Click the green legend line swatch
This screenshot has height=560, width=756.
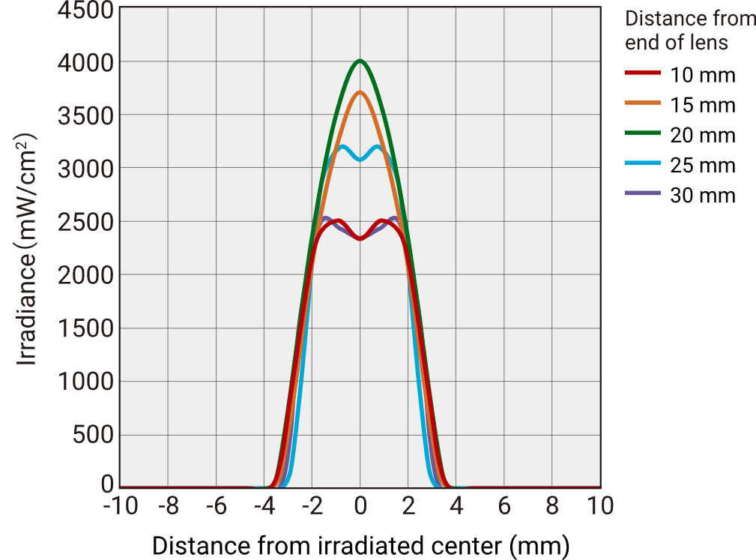pyautogui.click(x=643, y=133)
